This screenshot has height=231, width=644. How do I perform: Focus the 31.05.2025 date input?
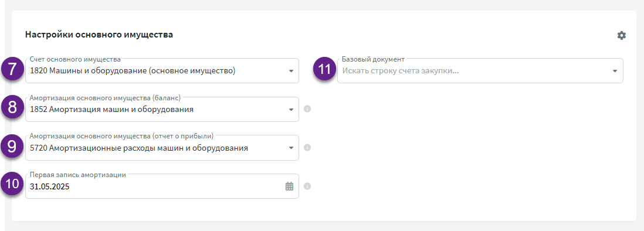(162, 186)
